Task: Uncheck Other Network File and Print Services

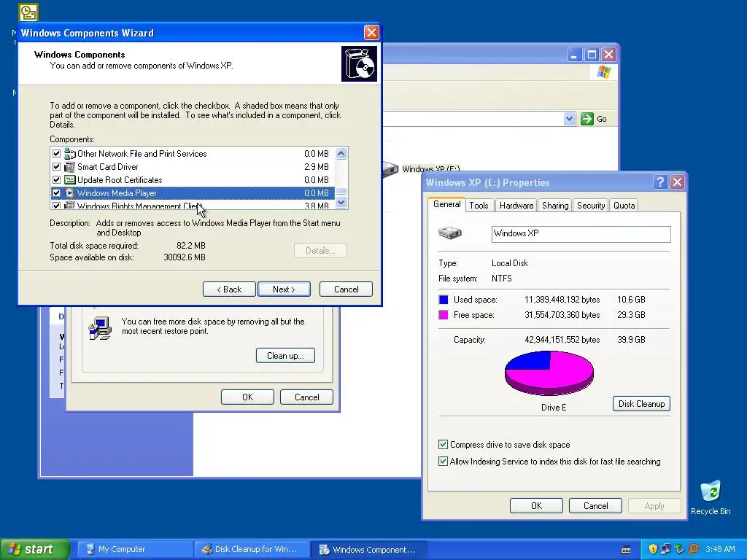Action: [57, 153]
